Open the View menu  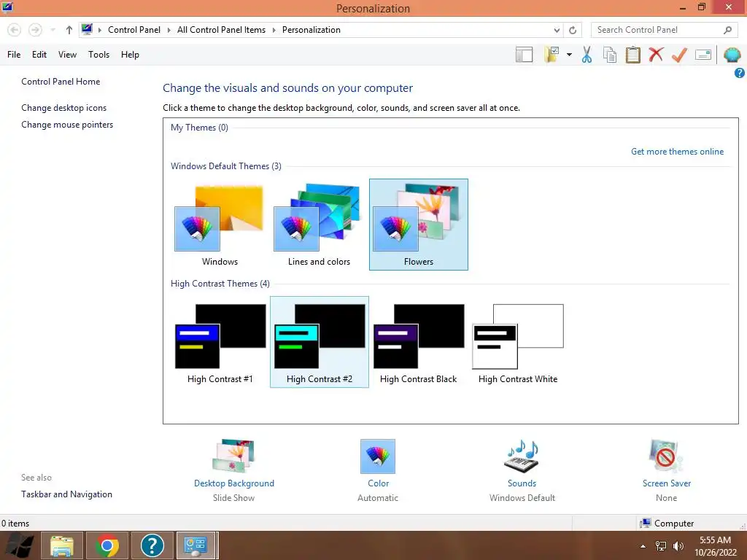pyautogui.click(x=67, y=55)
